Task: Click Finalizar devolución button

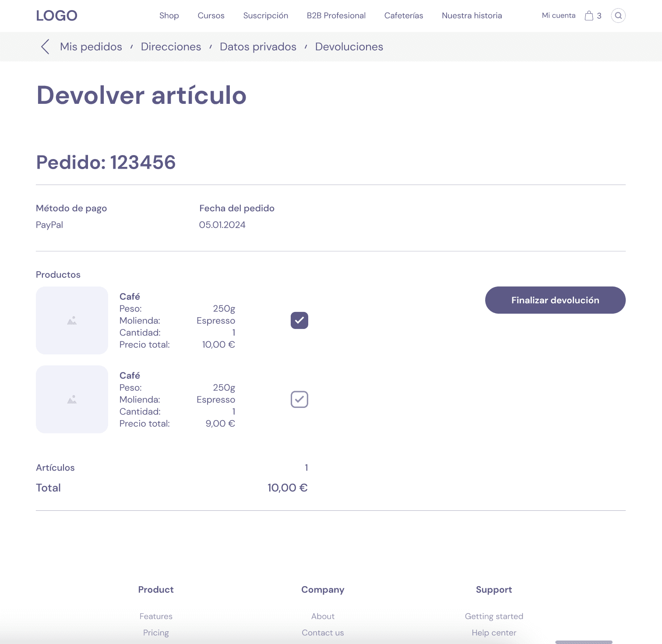Action: pyautogui.click(x=555, y=300)
